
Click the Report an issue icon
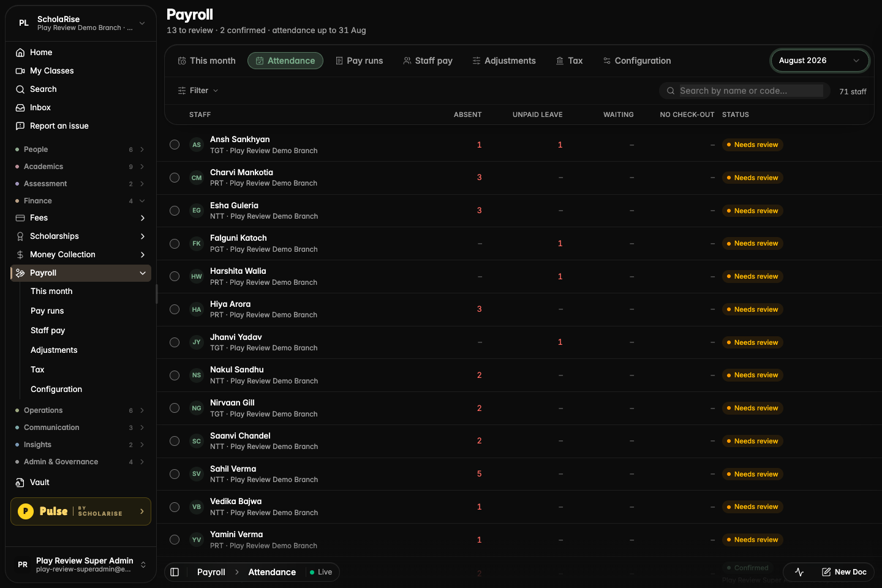[x=20, y=126]
